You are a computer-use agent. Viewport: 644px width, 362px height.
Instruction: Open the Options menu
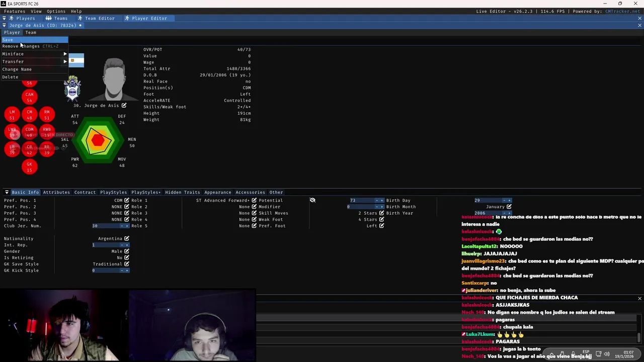[x=56, y=12]
